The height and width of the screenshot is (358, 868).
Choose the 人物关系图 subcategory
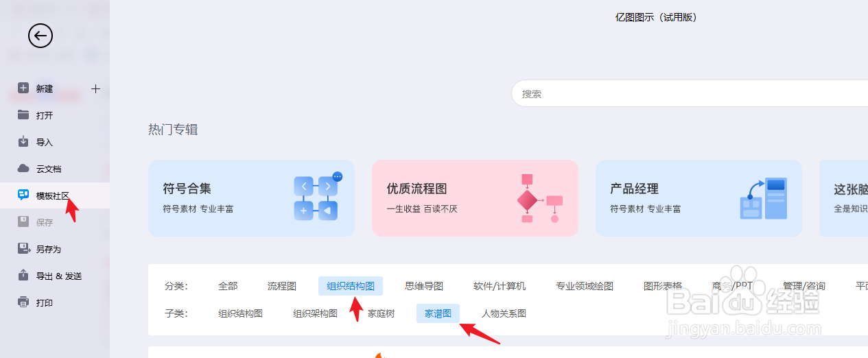coord(504,313)
